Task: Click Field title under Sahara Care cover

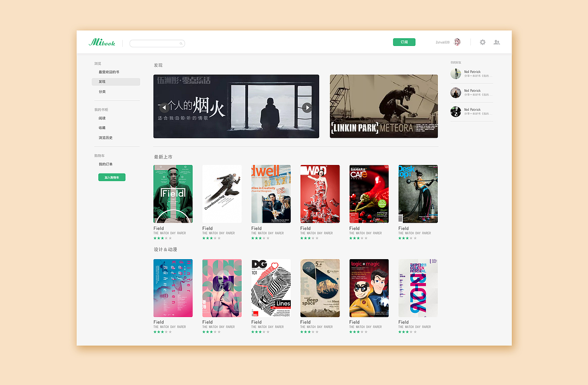Action: 355,228
